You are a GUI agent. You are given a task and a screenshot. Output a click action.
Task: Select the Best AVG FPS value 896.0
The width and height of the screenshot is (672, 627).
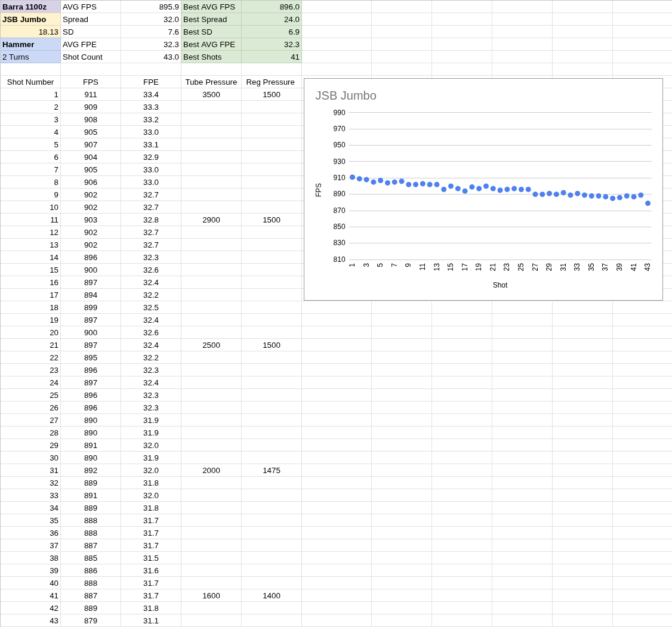pos(272,7)
